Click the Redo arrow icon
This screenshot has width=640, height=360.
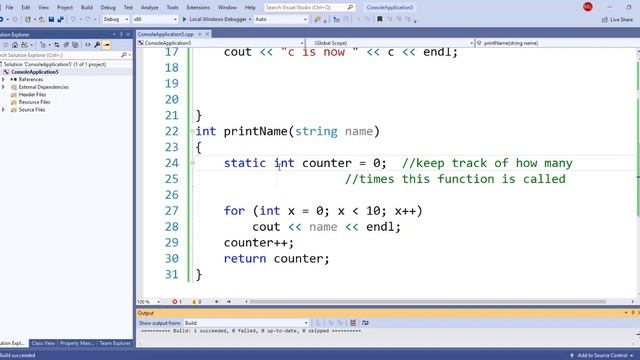88,19
